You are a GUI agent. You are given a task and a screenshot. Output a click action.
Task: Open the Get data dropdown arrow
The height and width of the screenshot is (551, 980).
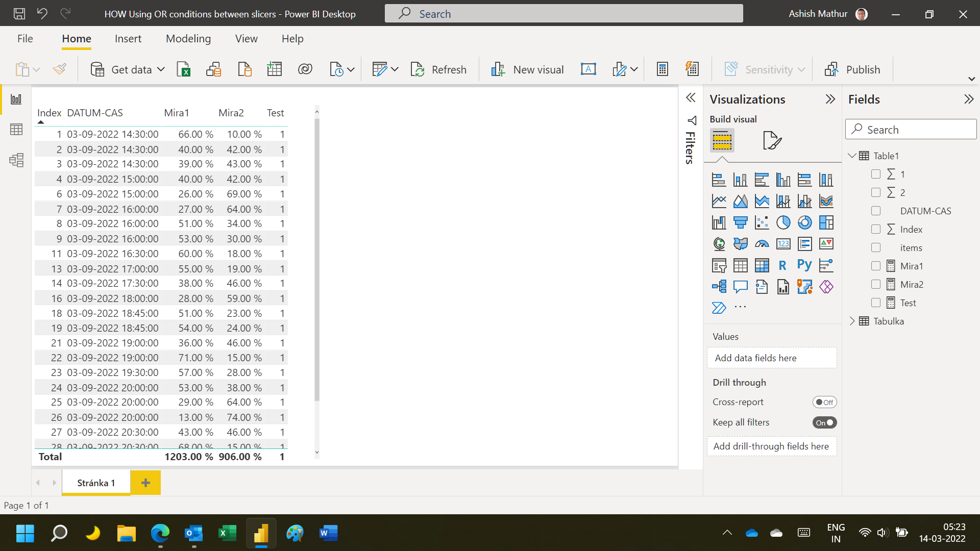tap(161, 69)
